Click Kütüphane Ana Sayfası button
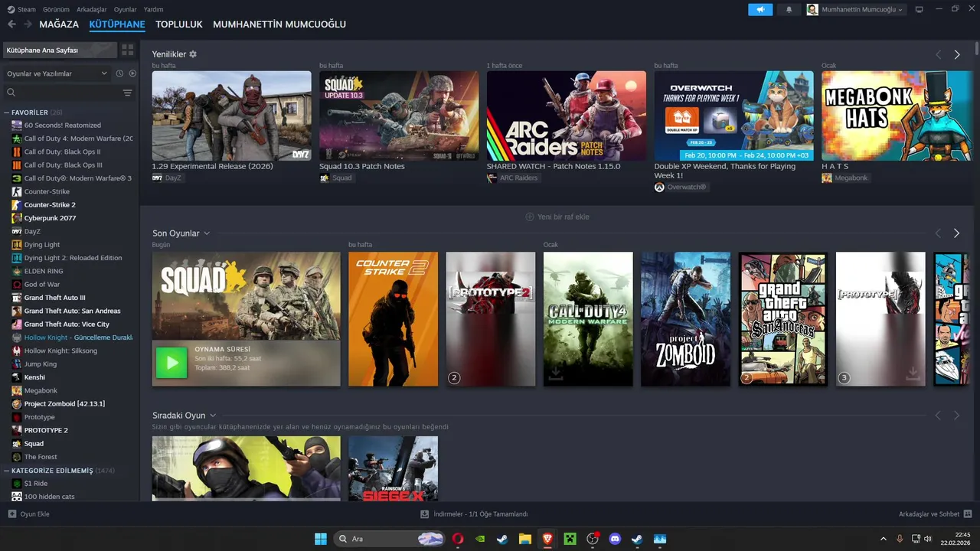The image size is (980, 551). (x=60, y=50)
